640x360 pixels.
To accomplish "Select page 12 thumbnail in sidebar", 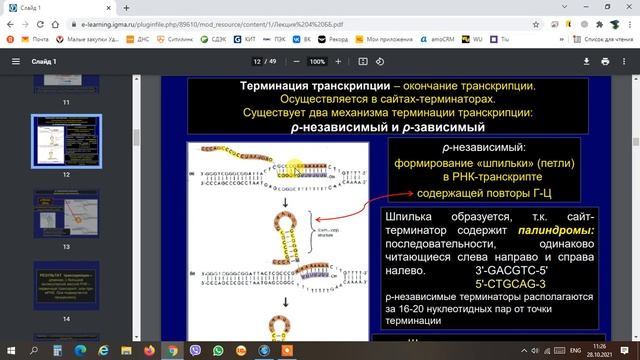I will pos(67,141).
